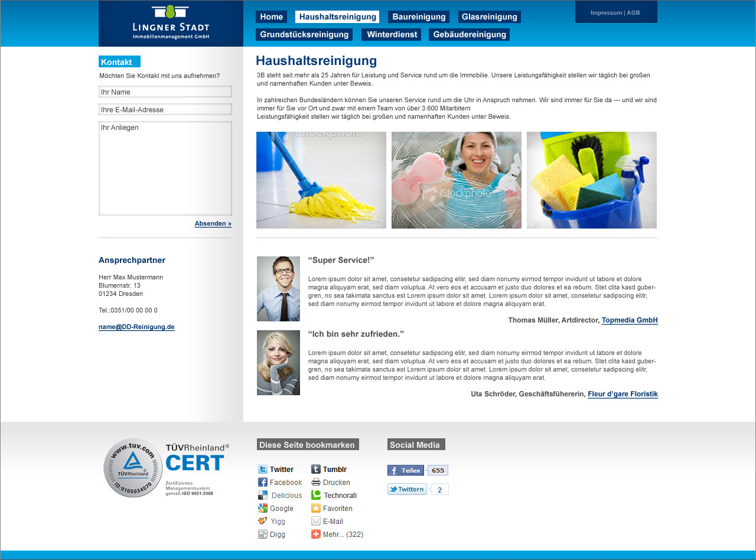Viewport: 756px width, 560px height.
Task: Click into the Ihr Anliegen text area
Action: pyautogui.click(x=165, y=168)
